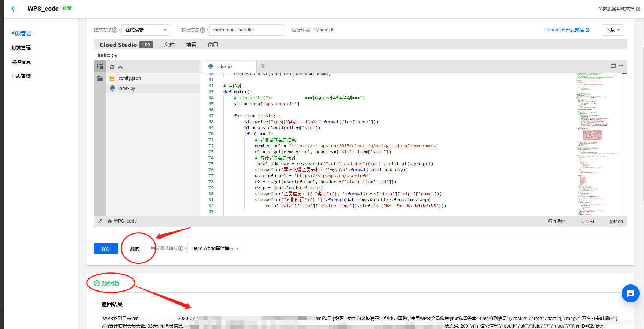This screenshot has width=644, height=329.
Task: Change the UTF-8 encoding in status bar
Action: pos(588,221)
